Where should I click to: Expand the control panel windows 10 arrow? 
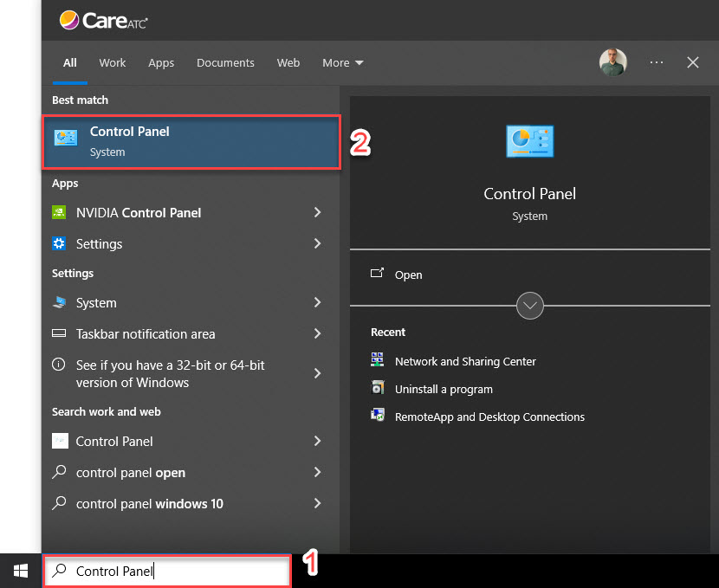317,503
